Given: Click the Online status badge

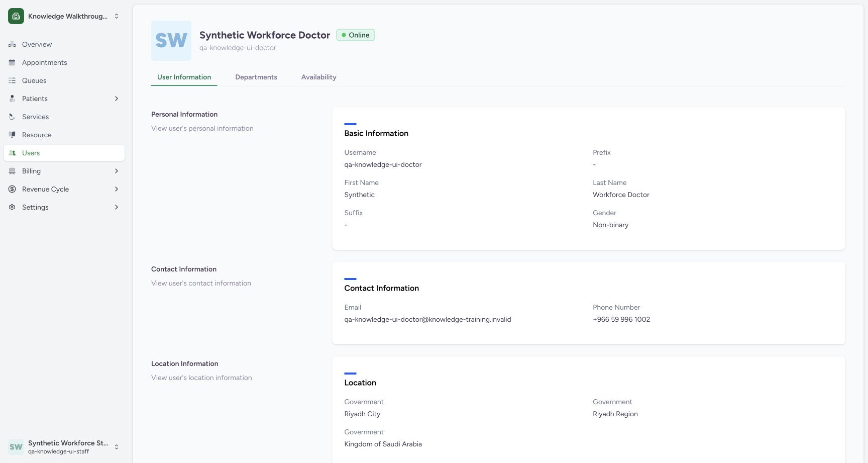Looking at the screenshot, I should [x=356, y=35].
